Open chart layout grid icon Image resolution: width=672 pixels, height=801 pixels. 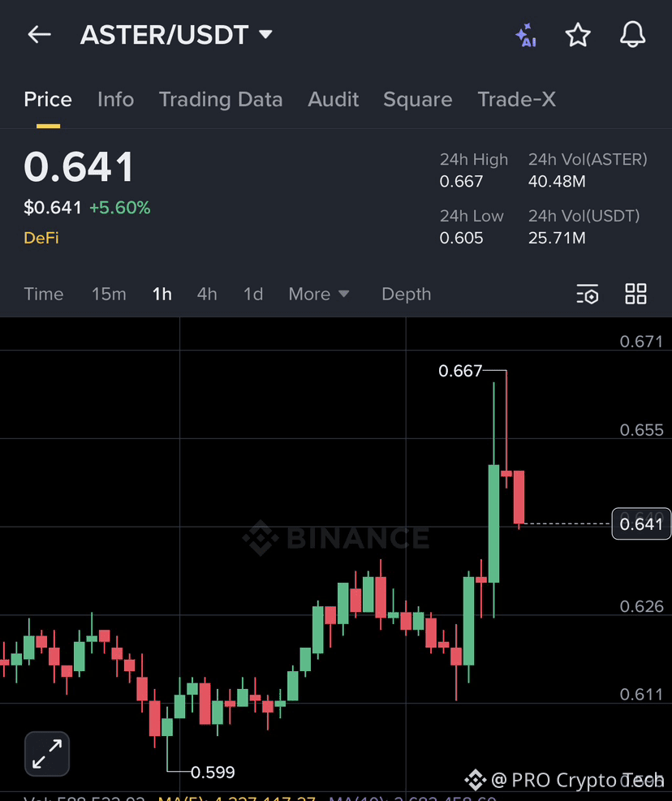(635, 294)
